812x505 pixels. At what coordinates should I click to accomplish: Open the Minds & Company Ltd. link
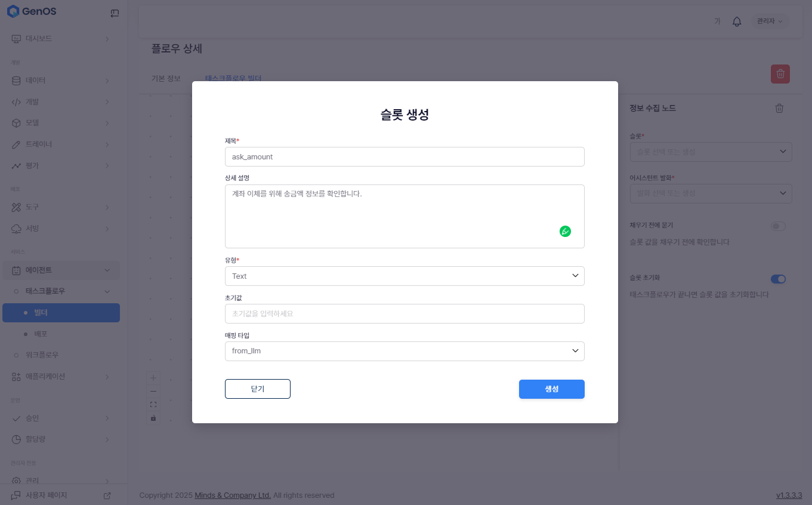[x=233, y=495]
